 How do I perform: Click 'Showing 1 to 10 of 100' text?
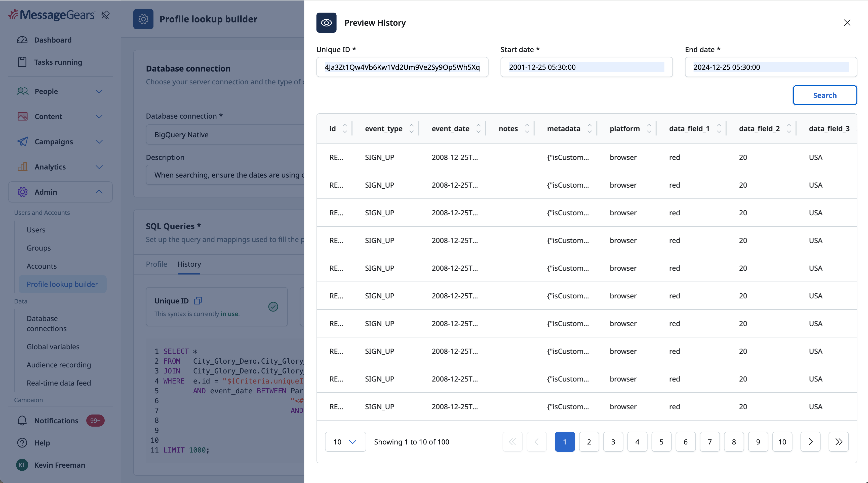click(x=411, y=442)
